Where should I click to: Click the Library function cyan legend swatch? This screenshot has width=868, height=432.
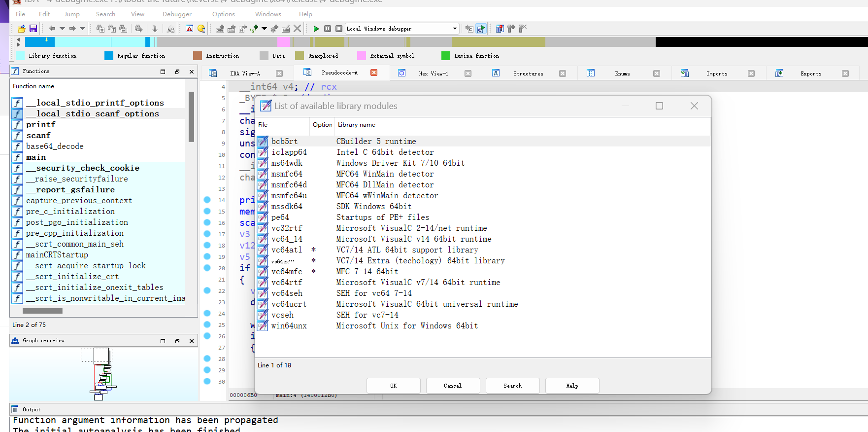(20, 56)
